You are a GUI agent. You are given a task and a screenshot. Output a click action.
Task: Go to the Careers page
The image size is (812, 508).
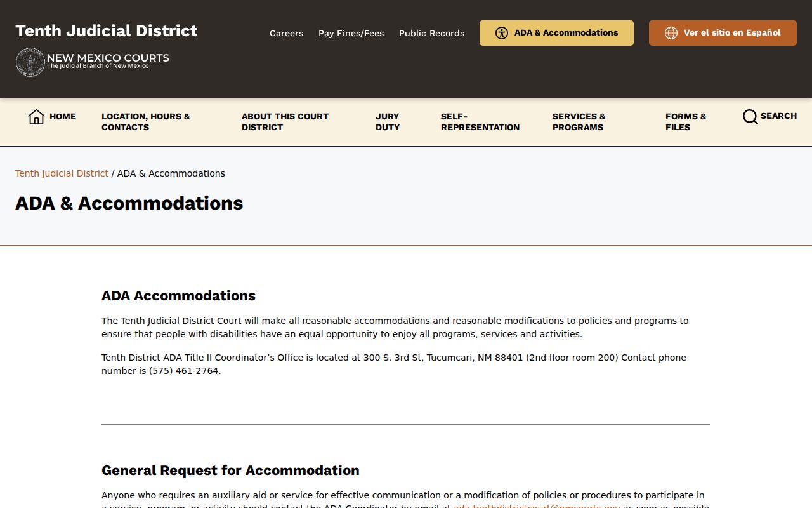[x=287, y=33]
